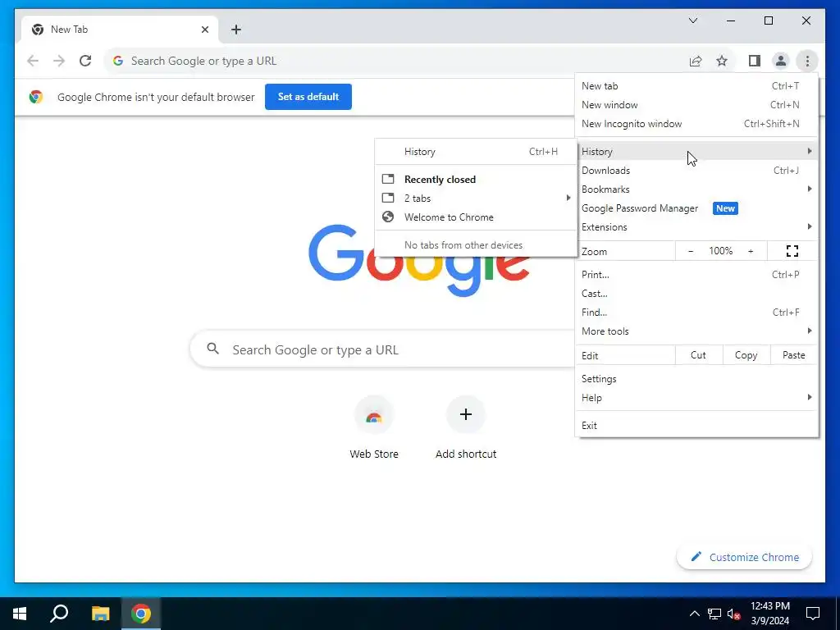Viewport: 840px width, 630px height.
Task: Click the browser back arrow
Action: point(33,61)
